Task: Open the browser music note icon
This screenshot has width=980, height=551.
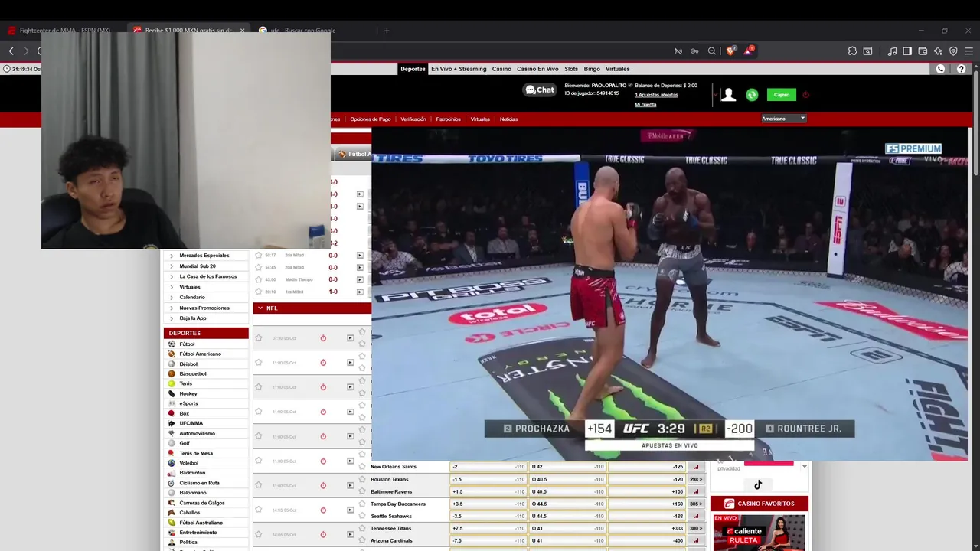Action: [892, 51]
